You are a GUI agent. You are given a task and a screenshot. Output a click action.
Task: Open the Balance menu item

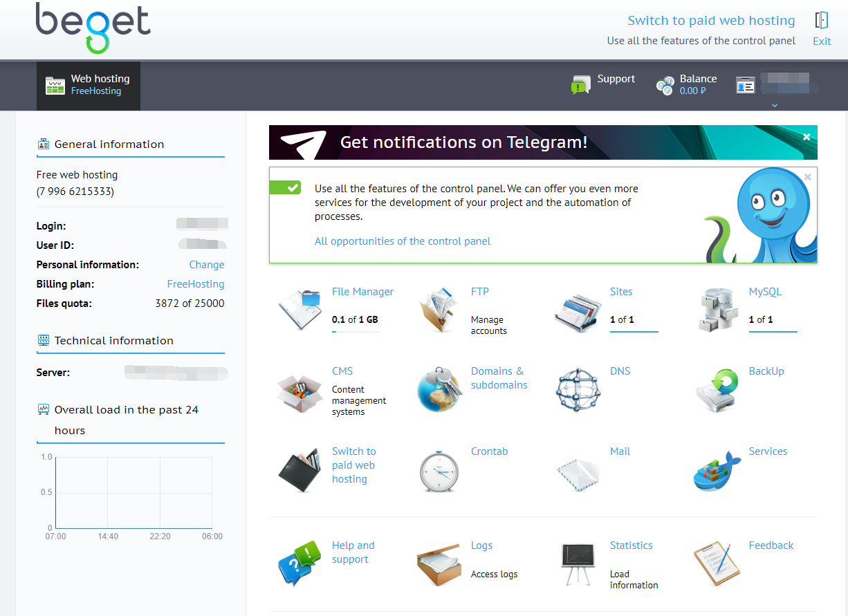tap(686, 84)
